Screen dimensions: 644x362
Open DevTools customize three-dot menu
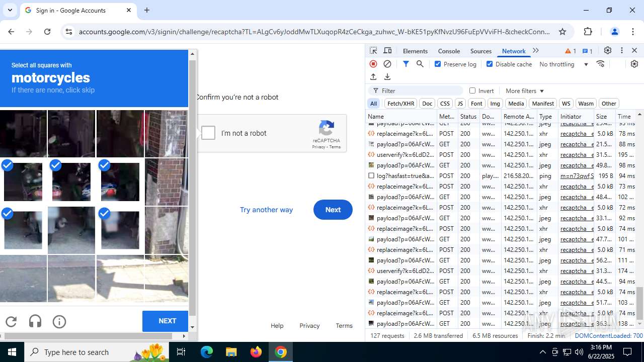point(622,51)
